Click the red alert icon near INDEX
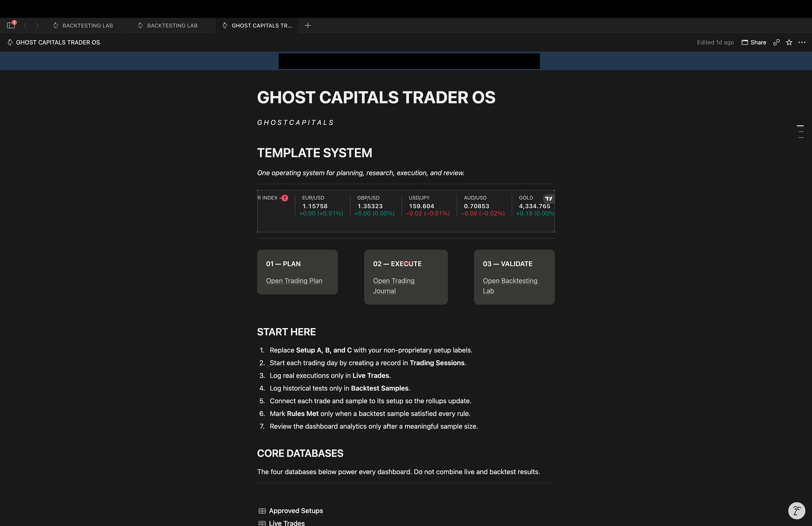Screen dimensions: 812x526 pos(285,198)
